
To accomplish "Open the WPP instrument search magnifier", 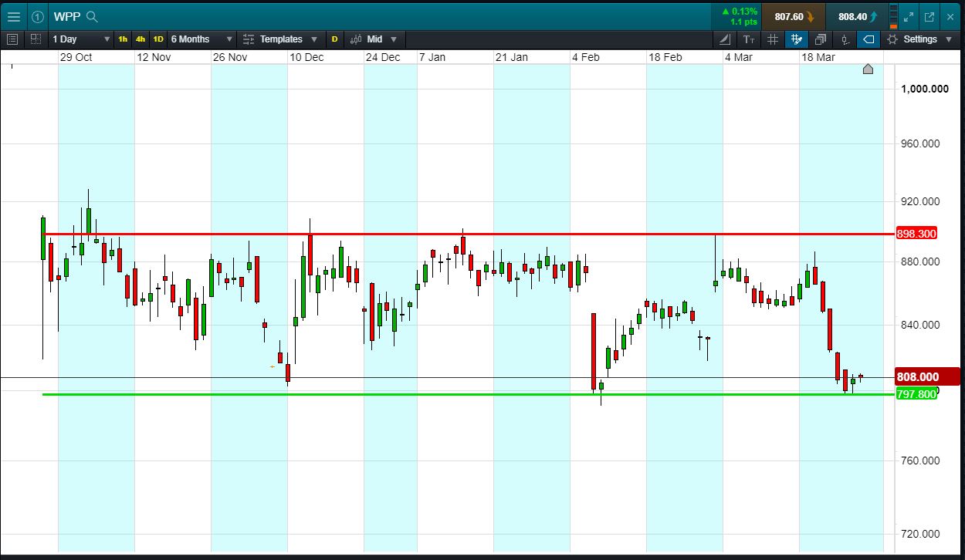I will click(92, 16).
